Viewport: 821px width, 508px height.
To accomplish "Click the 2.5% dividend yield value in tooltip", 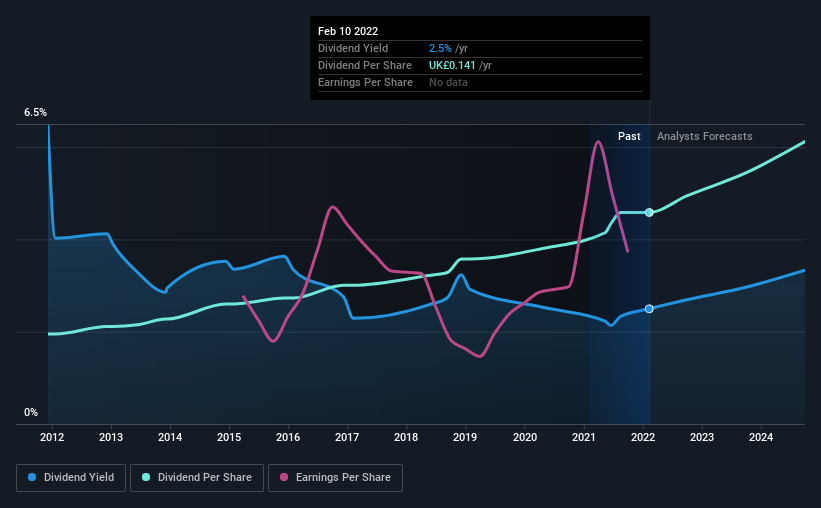I will tap(440, 48).
